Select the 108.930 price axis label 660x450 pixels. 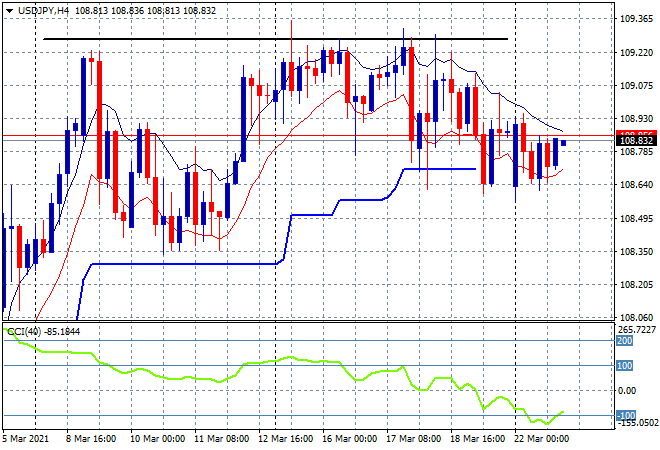coord(636,119)
